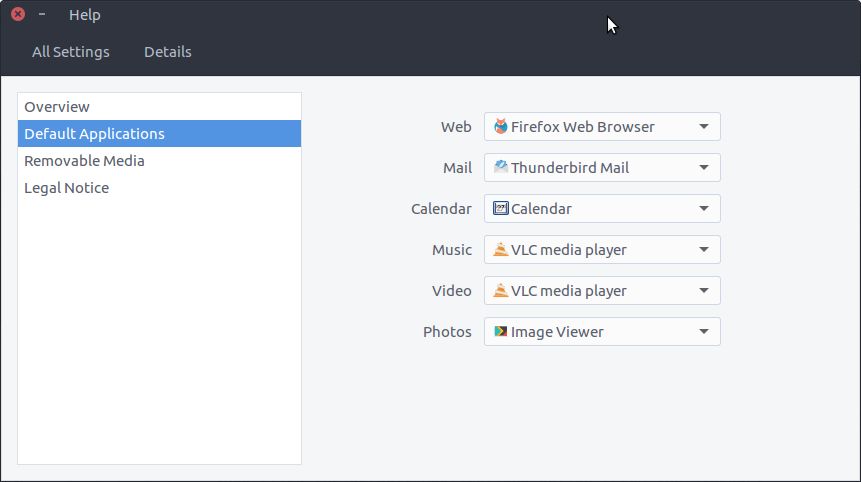Click the VLC media player text beside Music
861x482 pixels.
click(x=569, y=250)
